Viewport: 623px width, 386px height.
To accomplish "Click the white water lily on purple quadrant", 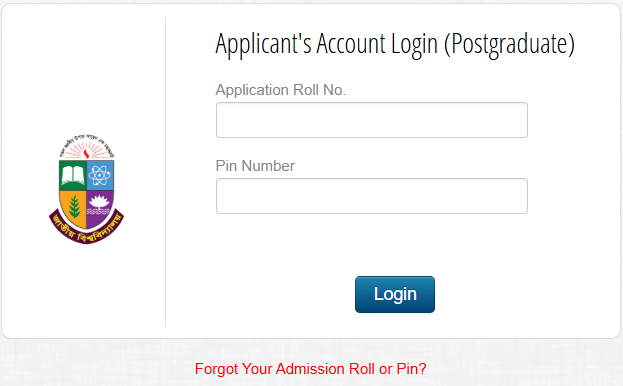I will (x=99, y=203).
